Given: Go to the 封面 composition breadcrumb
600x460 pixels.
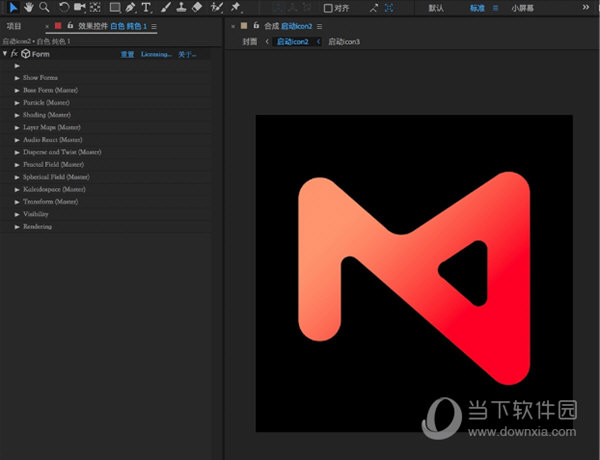Looking at the screenshot, I should (249, 42).
